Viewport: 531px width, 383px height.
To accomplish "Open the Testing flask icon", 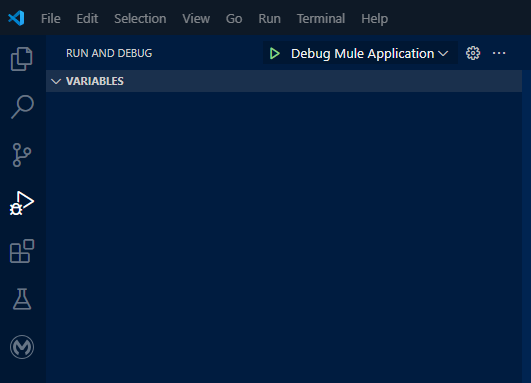I will coord(22,299).
